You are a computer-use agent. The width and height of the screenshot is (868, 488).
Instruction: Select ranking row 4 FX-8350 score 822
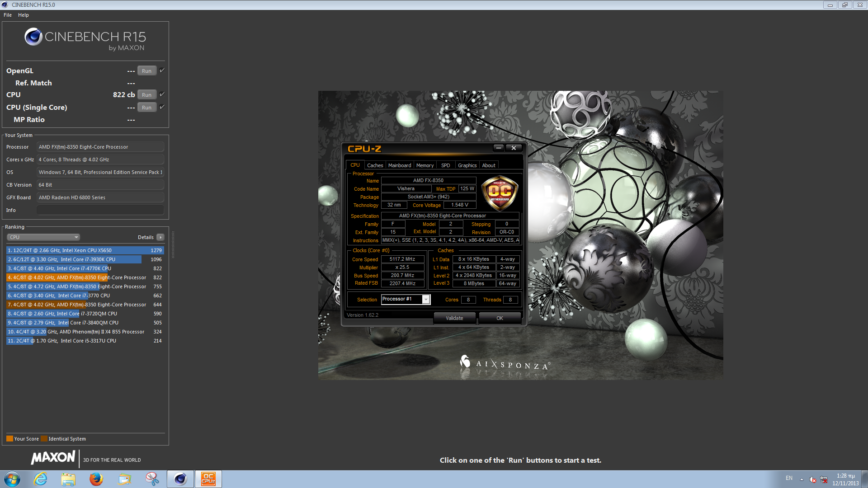pos(85,277)
